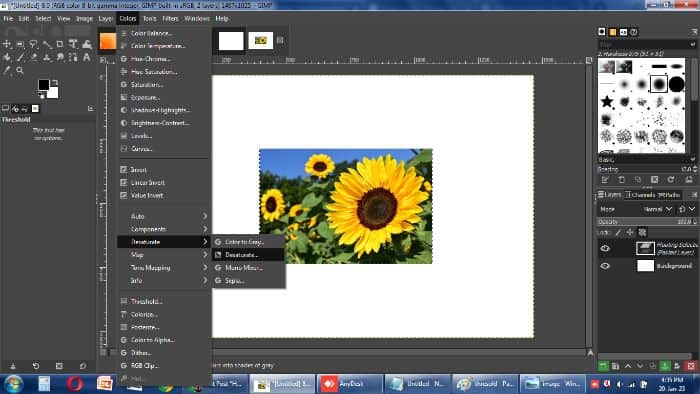Select the Color Picker eyedropper tool

click(7, 70)
